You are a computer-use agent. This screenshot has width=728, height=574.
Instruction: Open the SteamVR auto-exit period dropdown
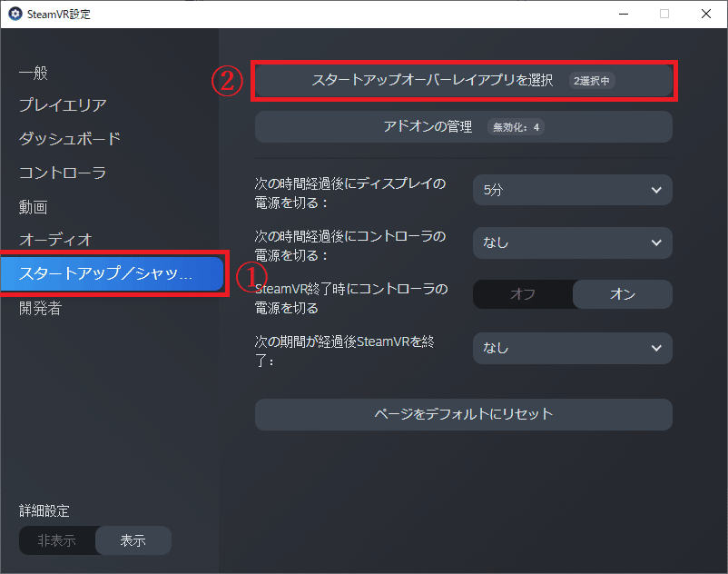[572, 348]
